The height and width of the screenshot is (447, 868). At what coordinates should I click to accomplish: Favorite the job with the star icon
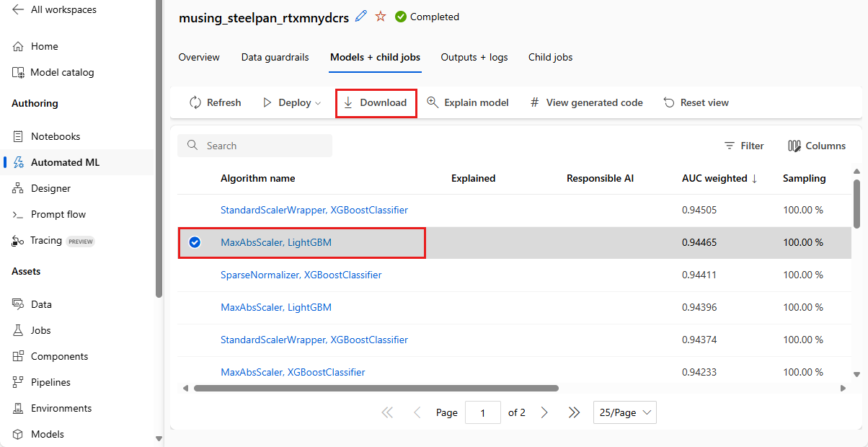pyautogui.click(x=381, y=17)
